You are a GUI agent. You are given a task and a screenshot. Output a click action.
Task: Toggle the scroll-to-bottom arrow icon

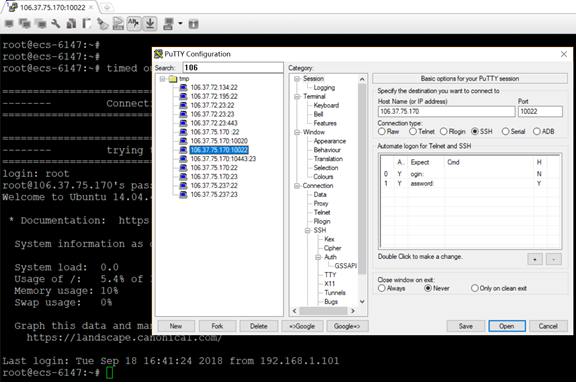click(150, 24)
